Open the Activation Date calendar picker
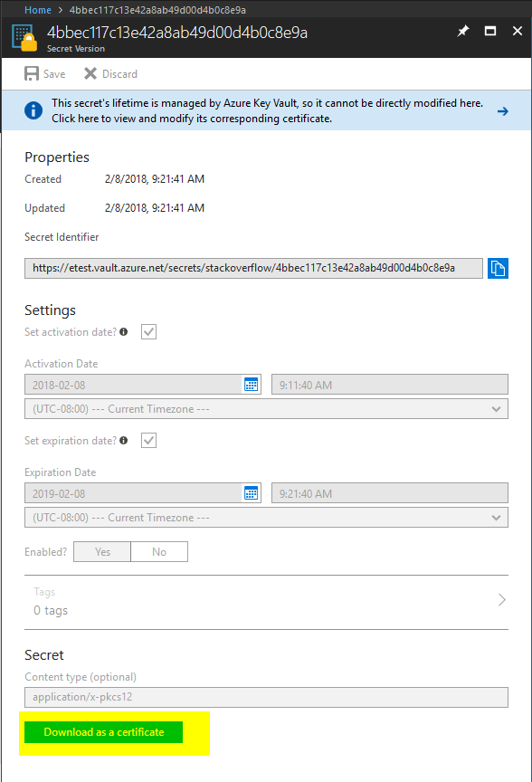This screenshot has width=532, height=782. click(250, 384)
